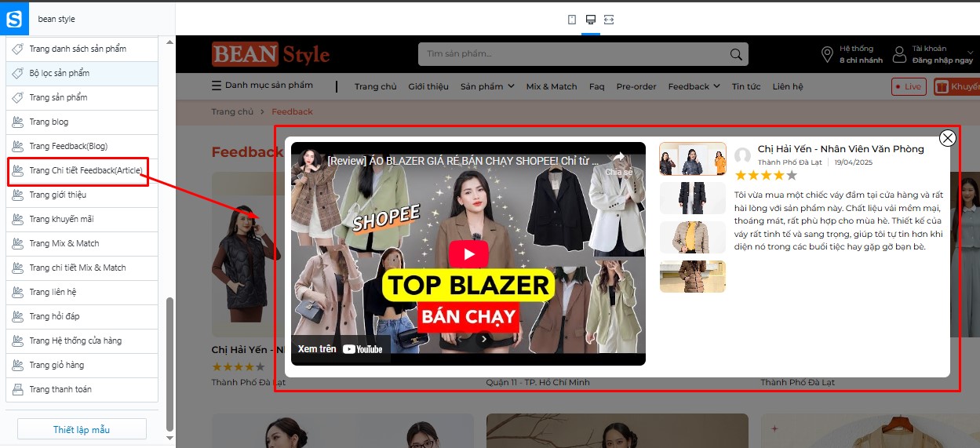
Task: Select Trang Hệ thống cửa hàng
Action: tap(82, 341)
